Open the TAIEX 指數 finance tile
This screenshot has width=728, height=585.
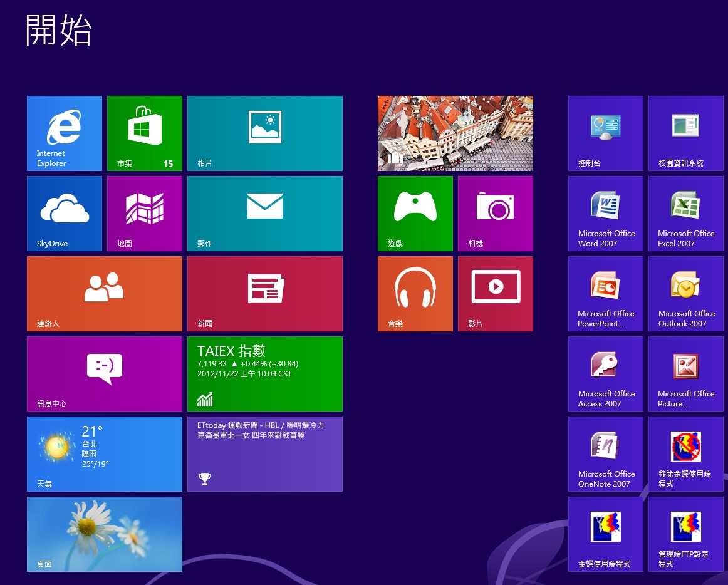click(x=265, y=374)
